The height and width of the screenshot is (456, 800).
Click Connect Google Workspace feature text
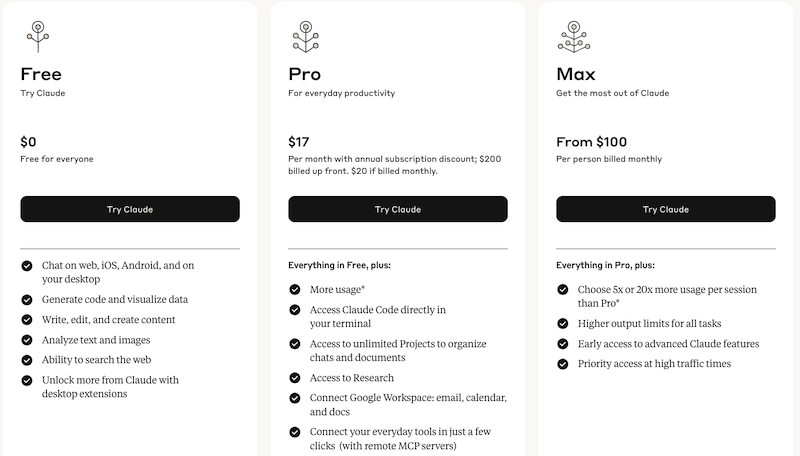408,404
